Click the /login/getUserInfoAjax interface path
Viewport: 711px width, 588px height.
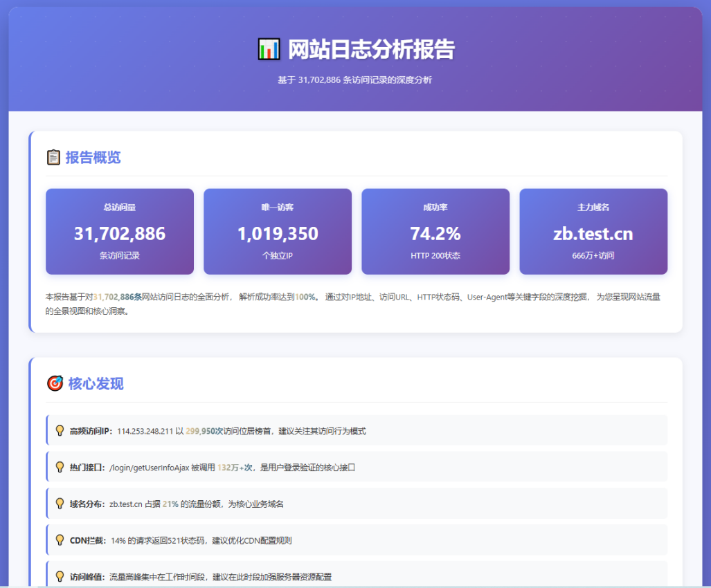149,468
